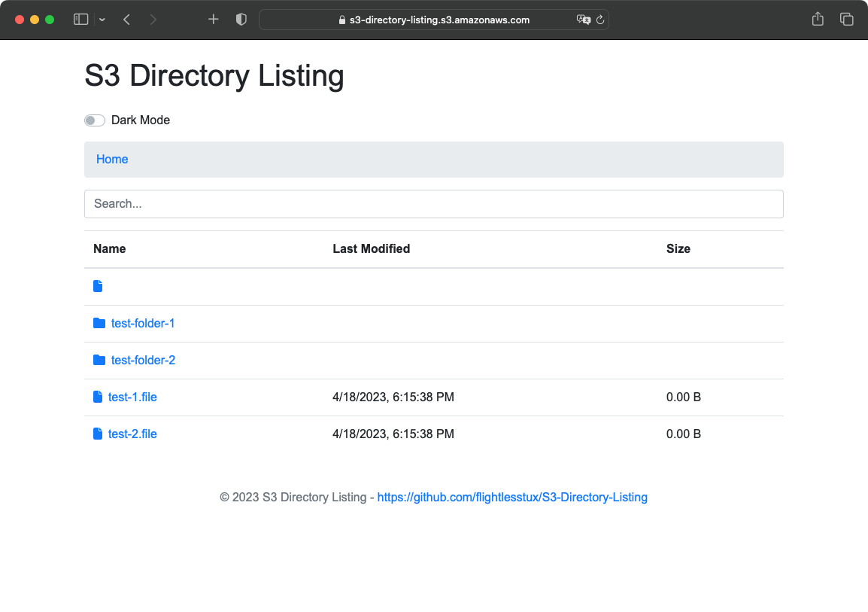
Task: Open the test-folder-1 link
Action: [143, 324]
